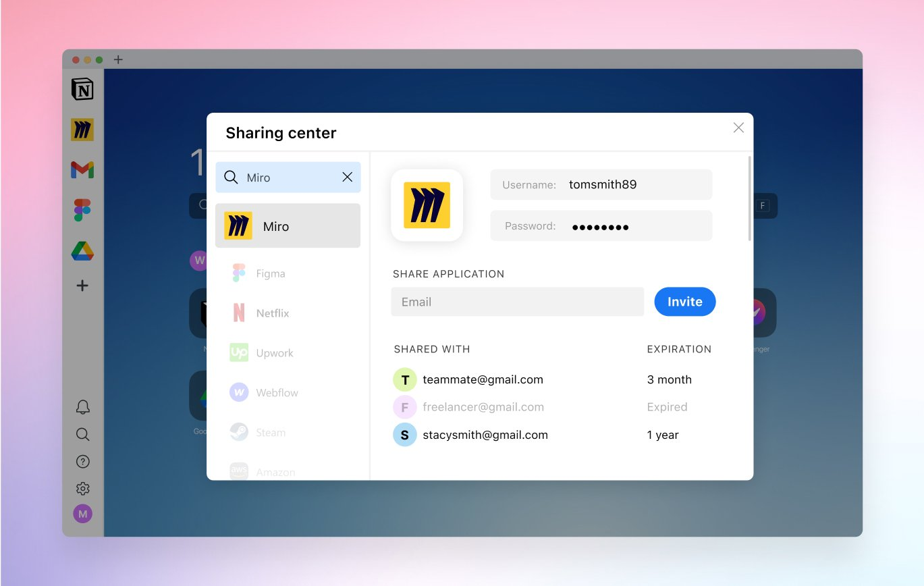Open Google Drive in sidebar
This screenshot has width=924, height=586.
[x=82, y=251]
